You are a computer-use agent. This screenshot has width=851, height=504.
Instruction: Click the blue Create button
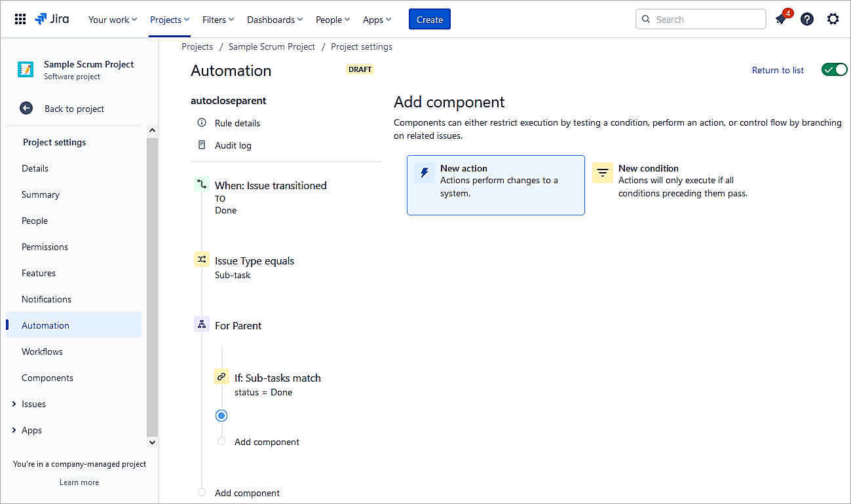(x=429, y=20)
